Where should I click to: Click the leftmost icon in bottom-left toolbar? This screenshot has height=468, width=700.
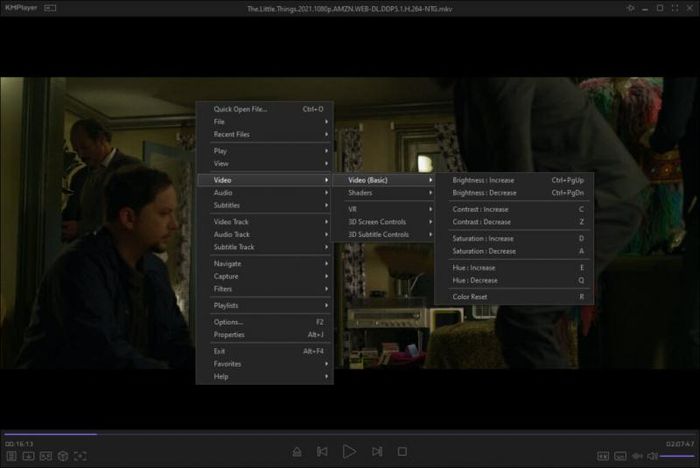(11, 456)
